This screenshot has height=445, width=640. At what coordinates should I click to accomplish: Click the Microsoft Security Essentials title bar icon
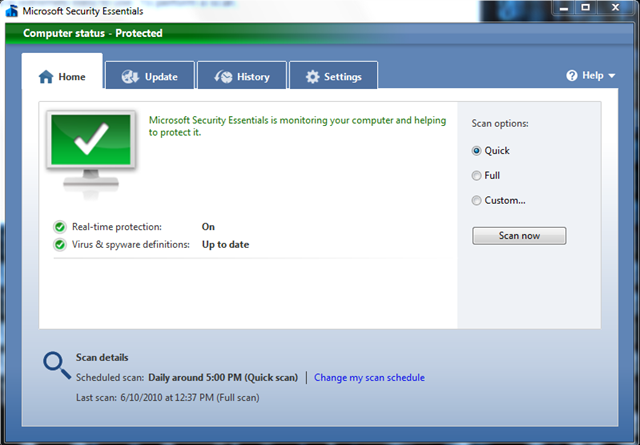(x=11, y=11)
